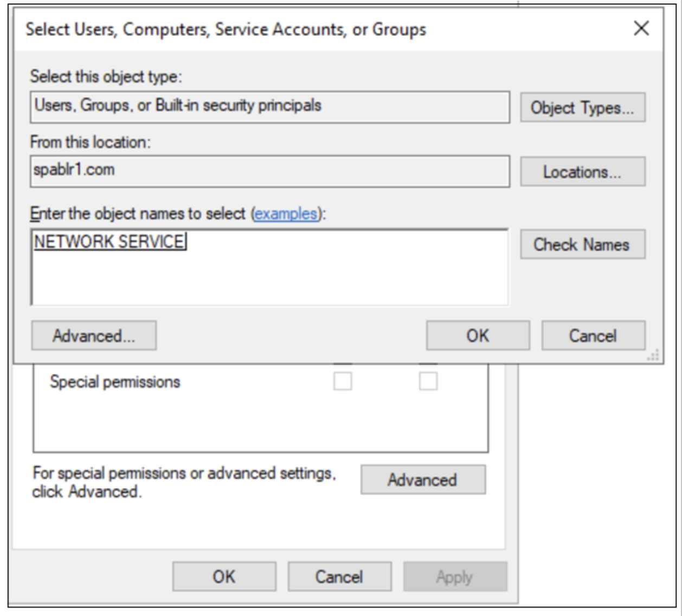Viewport: 682px width, 616px height.
Task: Cancel the Select Users dialog
Action: [x=593, y=336]
